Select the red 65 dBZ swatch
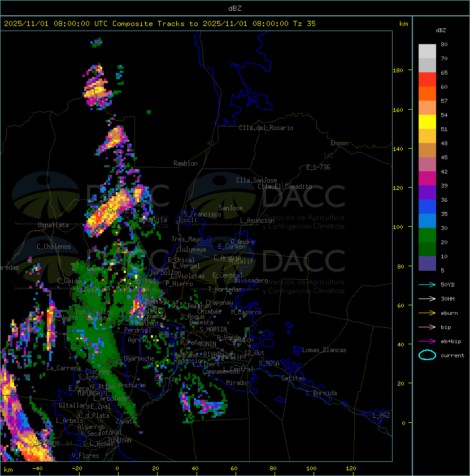 tap(427, 80)
